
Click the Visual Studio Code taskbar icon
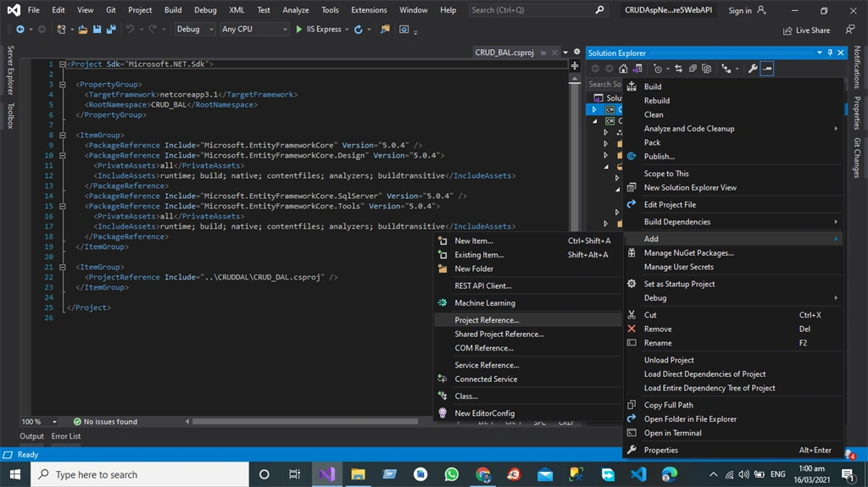pyautogui.click(x=638, y=474)
